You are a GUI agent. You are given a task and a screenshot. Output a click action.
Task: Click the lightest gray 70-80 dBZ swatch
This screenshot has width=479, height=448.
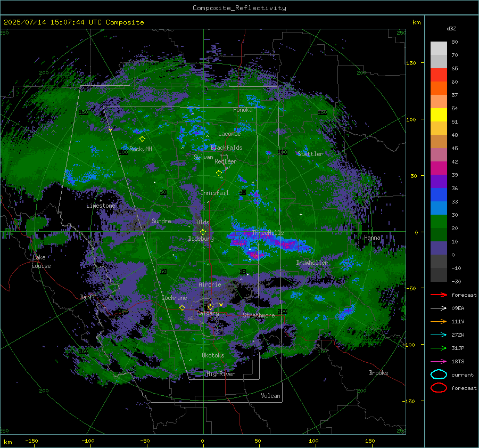coord(439,48)
